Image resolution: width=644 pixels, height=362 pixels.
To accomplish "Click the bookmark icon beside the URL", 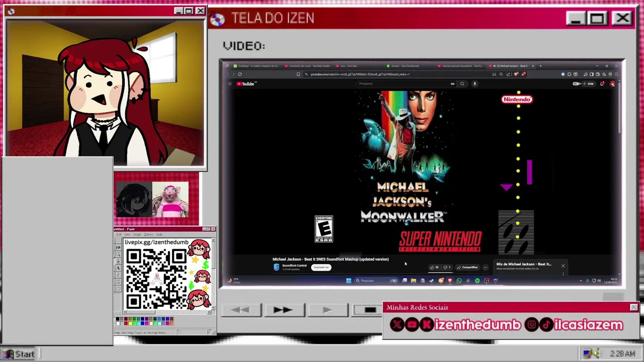I will point(298,74).
